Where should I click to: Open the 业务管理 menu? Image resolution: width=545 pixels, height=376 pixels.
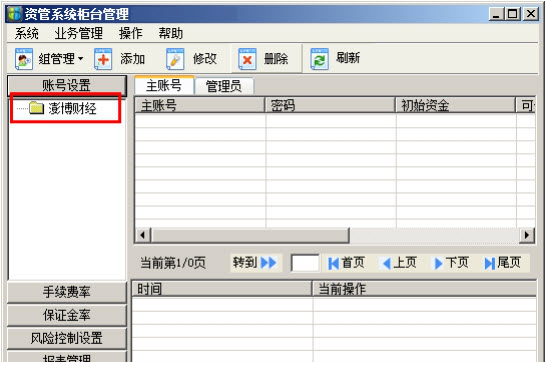click(x=79, y=33)
